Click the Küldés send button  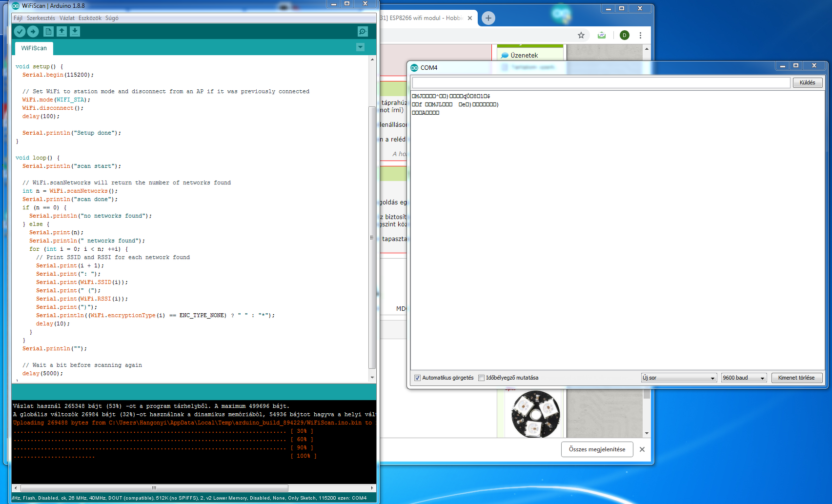807,82
